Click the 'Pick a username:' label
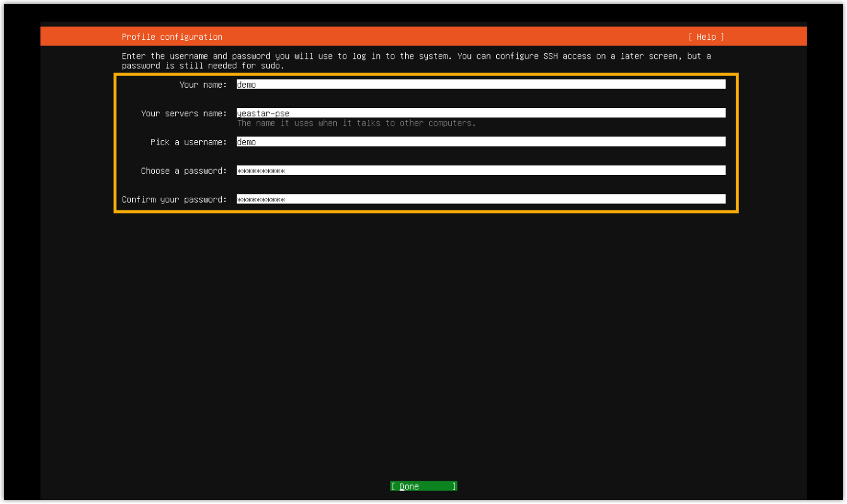Screen dimensions: 847x504 [x=188, y=142]
